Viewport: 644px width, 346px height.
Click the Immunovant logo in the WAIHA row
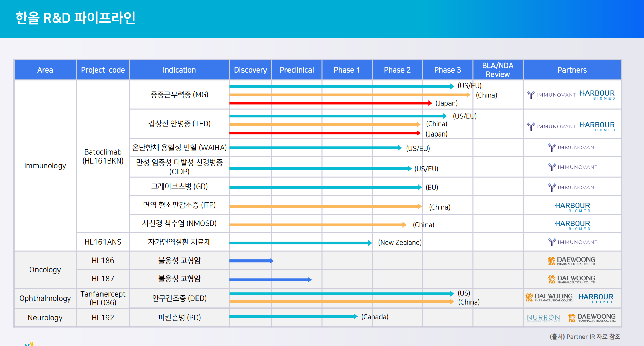[573, 147]
